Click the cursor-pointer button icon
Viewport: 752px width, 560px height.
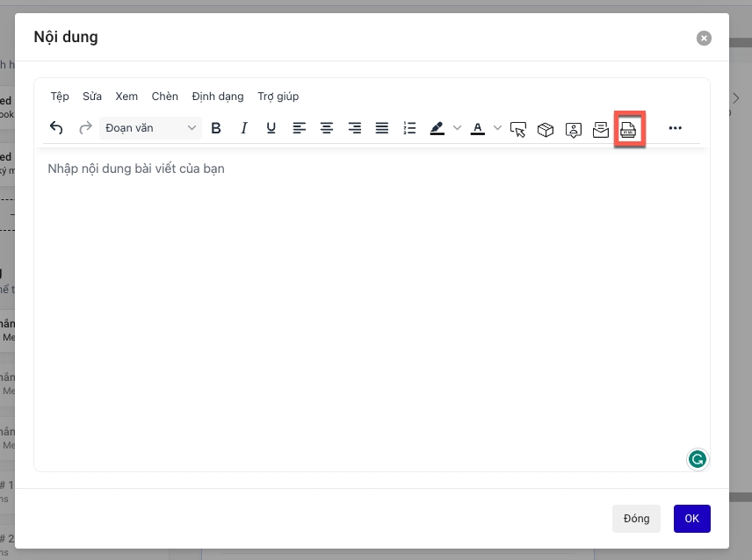pos(518,129)
